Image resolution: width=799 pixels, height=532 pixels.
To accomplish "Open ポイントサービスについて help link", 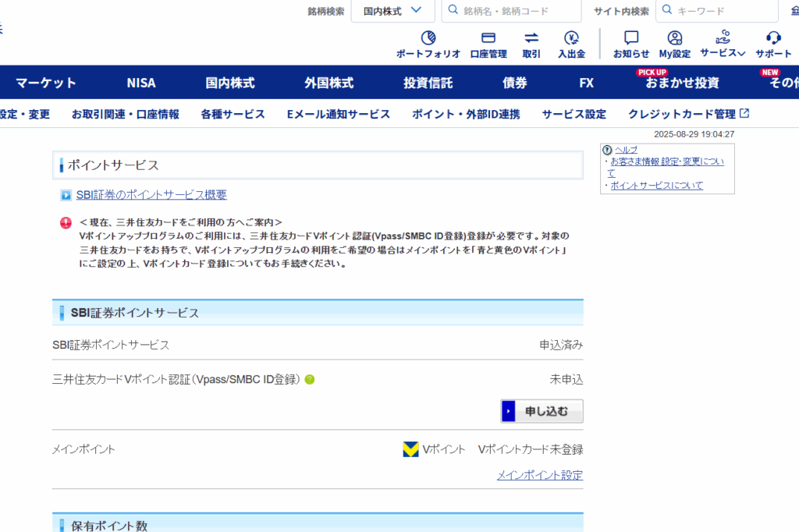I will (656, 186).
